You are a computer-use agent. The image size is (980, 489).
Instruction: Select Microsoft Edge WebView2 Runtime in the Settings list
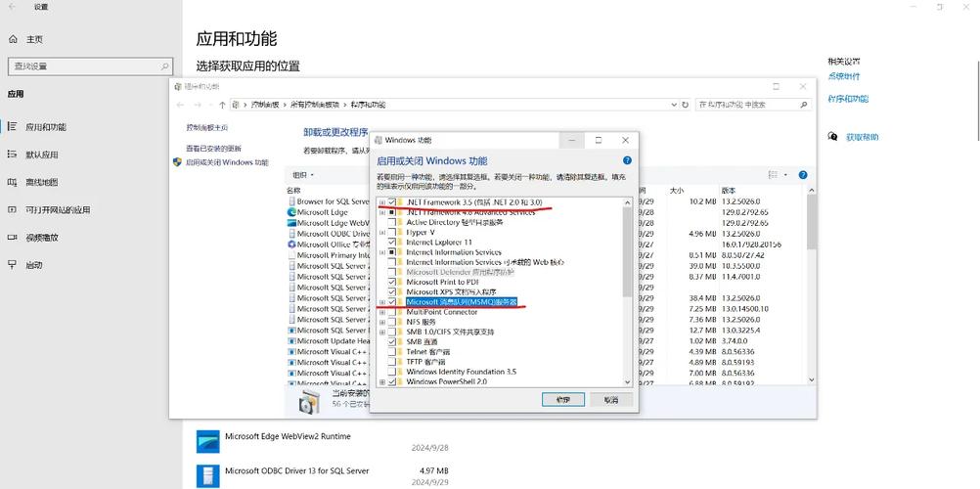[x=325, y=441]
